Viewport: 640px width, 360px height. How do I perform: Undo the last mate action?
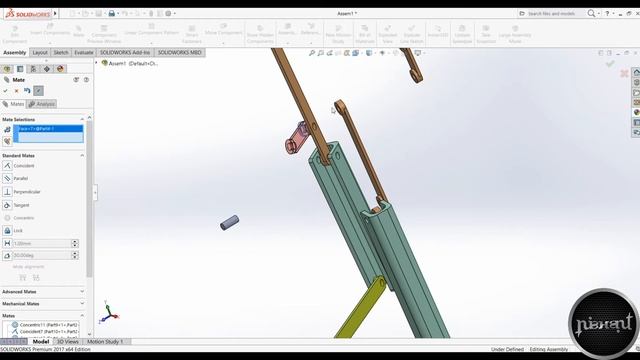point(27,91)
